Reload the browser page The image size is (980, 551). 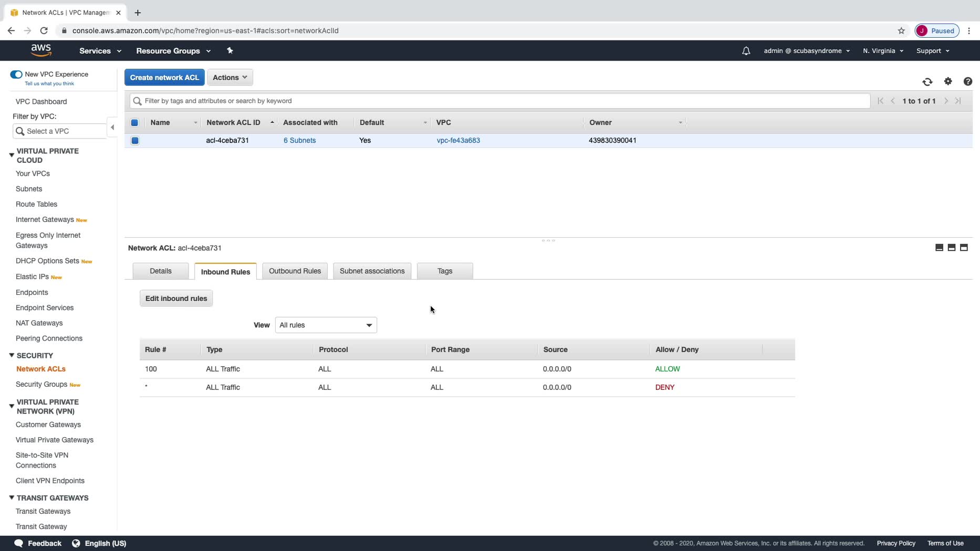44,30
